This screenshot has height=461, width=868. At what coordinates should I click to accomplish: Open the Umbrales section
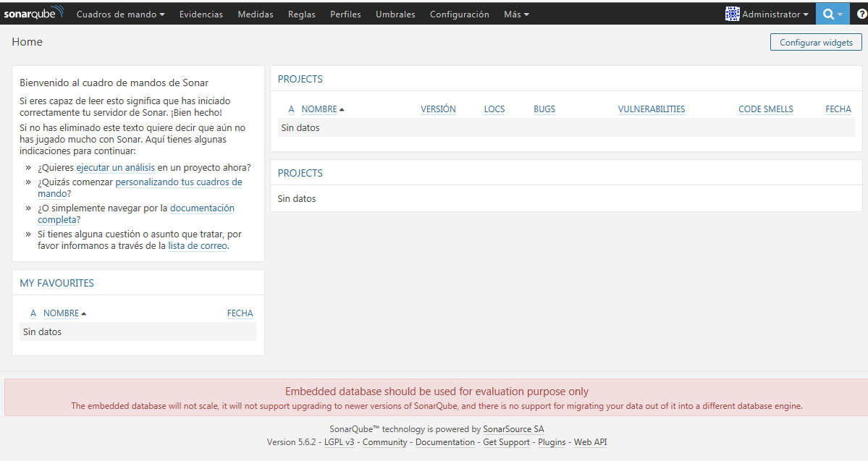(x=395, y=14)
